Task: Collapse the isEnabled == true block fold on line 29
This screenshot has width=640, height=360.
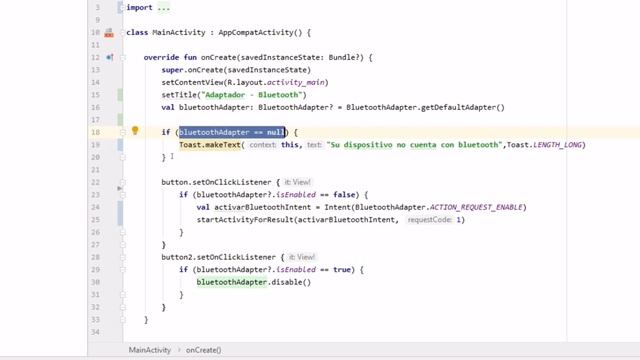Action: (123, 270)
